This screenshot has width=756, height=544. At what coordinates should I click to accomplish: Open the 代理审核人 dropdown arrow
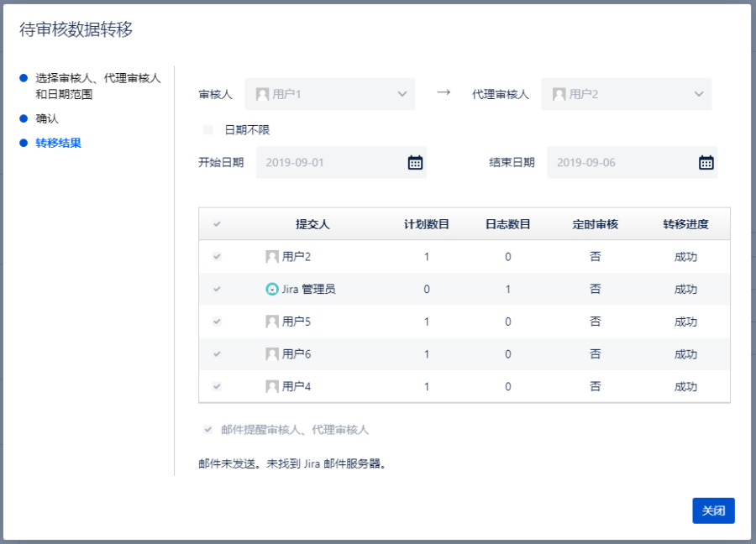click(698, 94)
